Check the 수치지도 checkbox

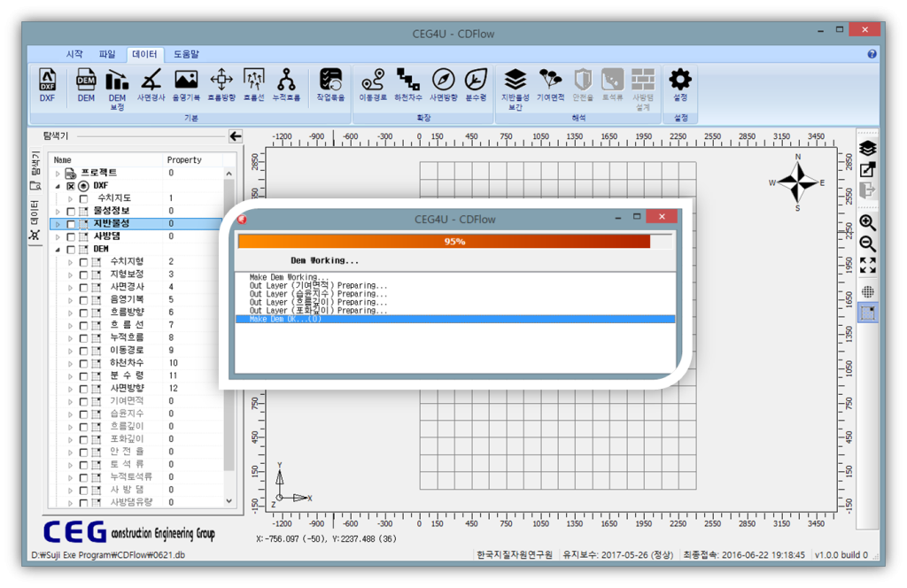(x=83, y=199)
